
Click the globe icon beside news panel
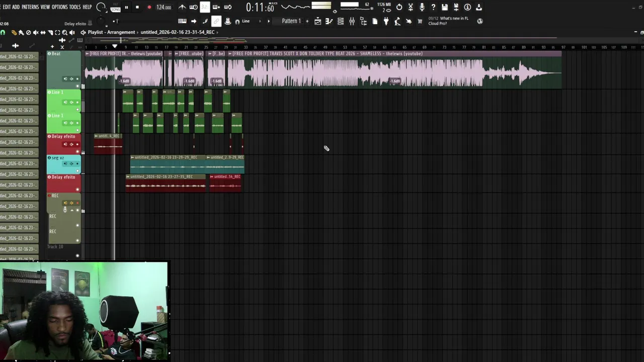[x=480, y=21]
